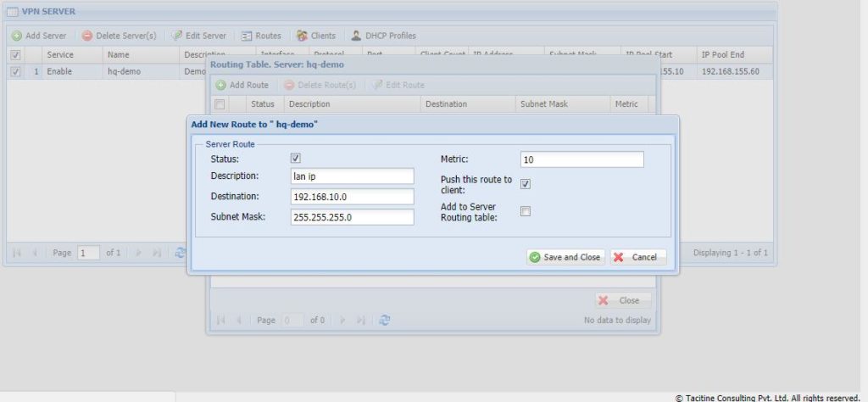Viewport: 868px width, 402px height.
Task: Toggle the hq-demo server row checkbox
Action: (15, 72)
